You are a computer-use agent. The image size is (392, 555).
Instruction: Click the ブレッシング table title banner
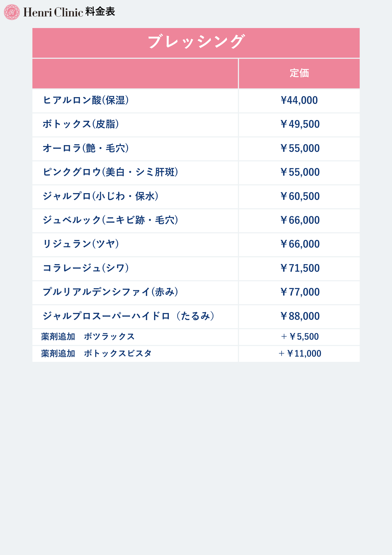[x=196, y=42]
